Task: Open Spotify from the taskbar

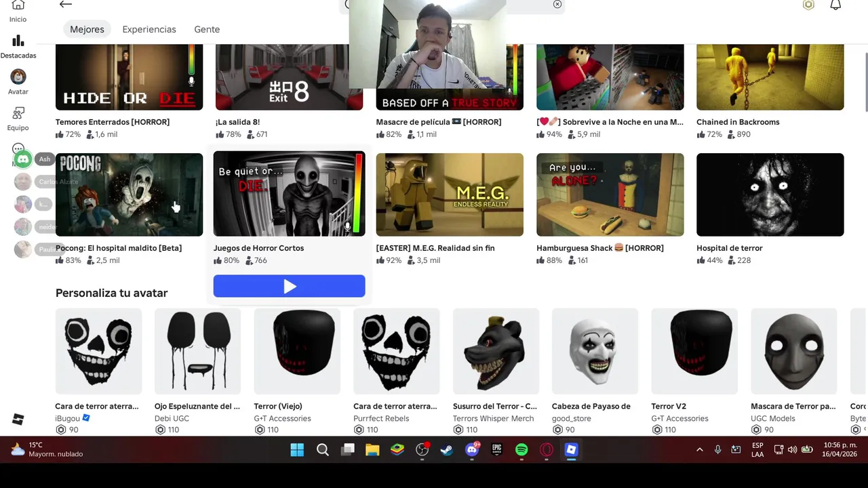Action: 521,449
